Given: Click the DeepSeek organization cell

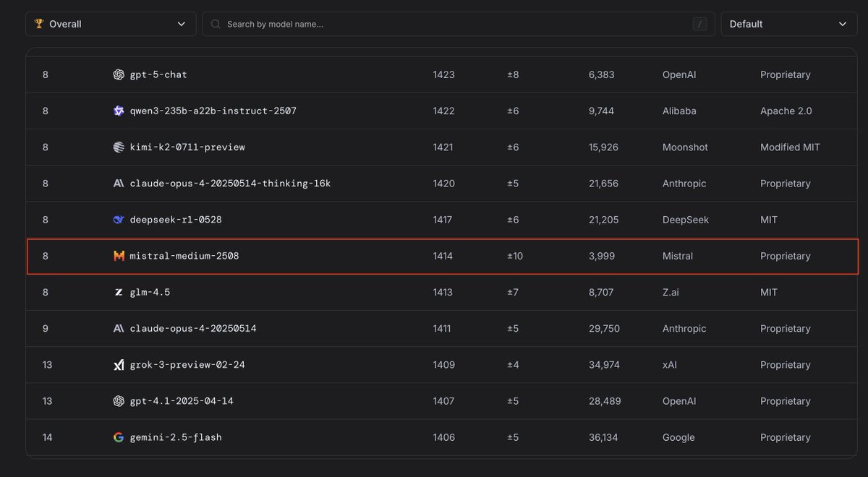Looking at the screenshot, I should 686,220.
